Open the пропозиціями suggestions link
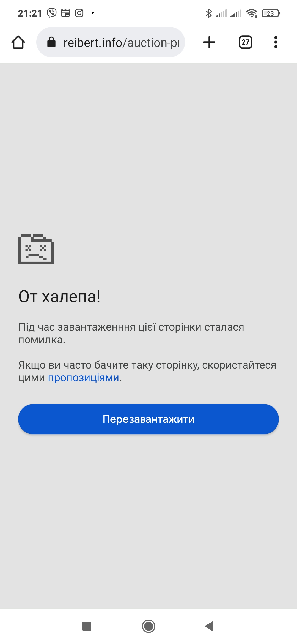This screenshot has width=297, height=644. tap(84, 378)
